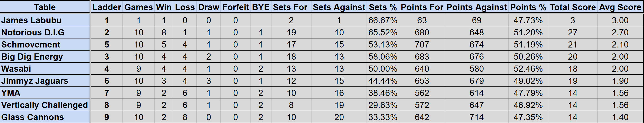Click the Total Score header cell
The width and height of the screenshot is (644, 123).
[x=573, y=7]
